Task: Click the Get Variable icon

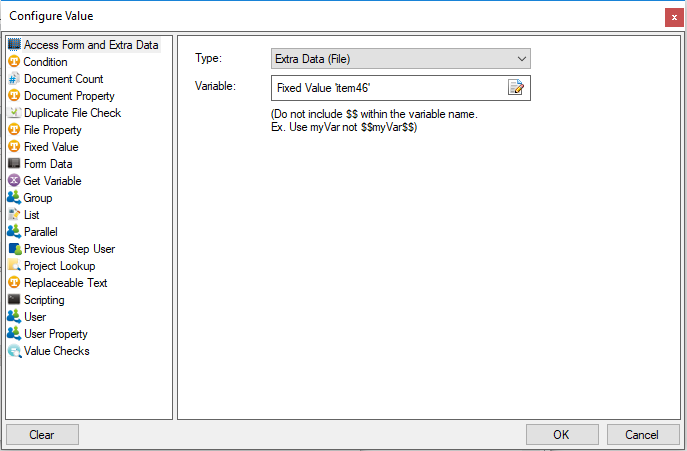Action: [14, 181]
